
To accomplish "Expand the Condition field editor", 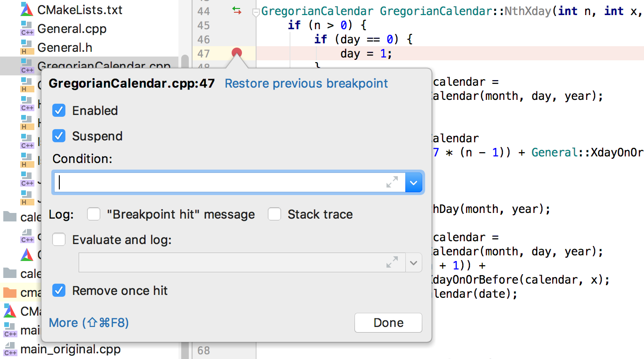I will click(x=392, y=182).
